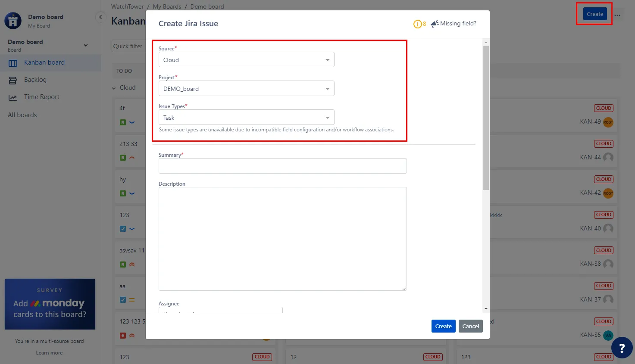Open the Issue Types dropdown showing Task

point(246,118)
